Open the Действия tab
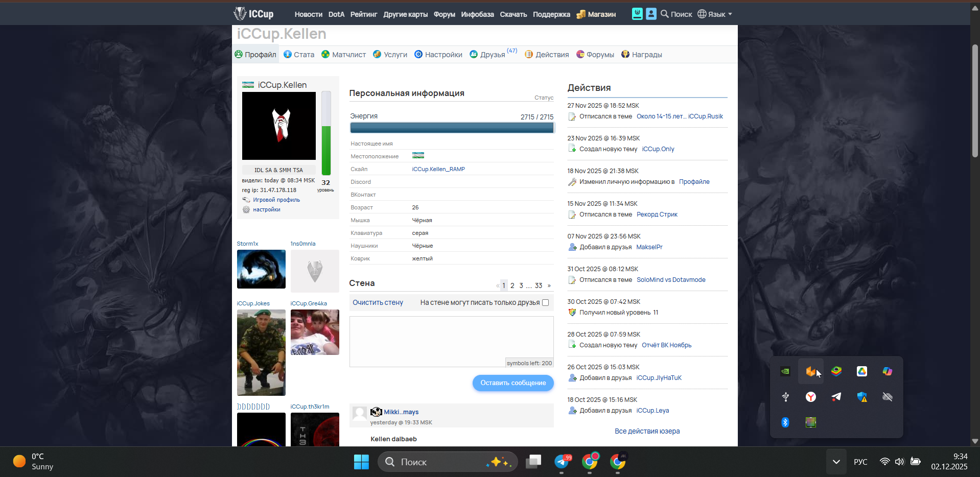The height and width of the screenshot is (477, 980). click(547, 55)
